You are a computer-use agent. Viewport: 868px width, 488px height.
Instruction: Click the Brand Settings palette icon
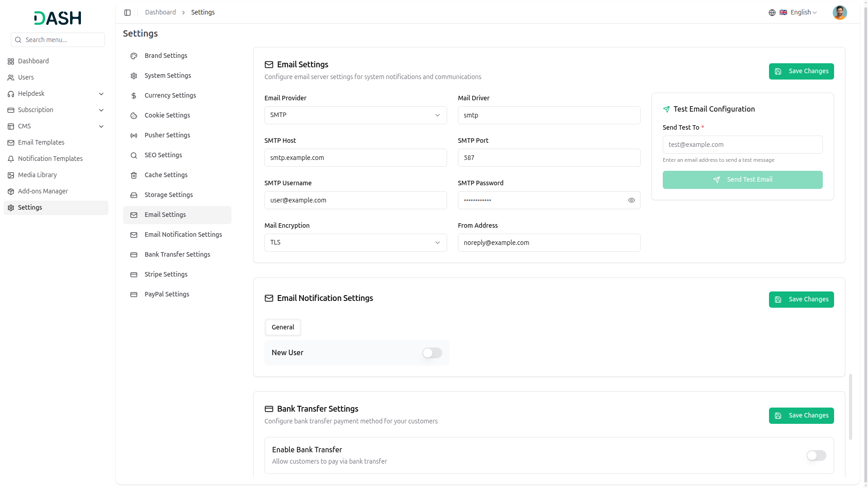(x=134, y=56)
